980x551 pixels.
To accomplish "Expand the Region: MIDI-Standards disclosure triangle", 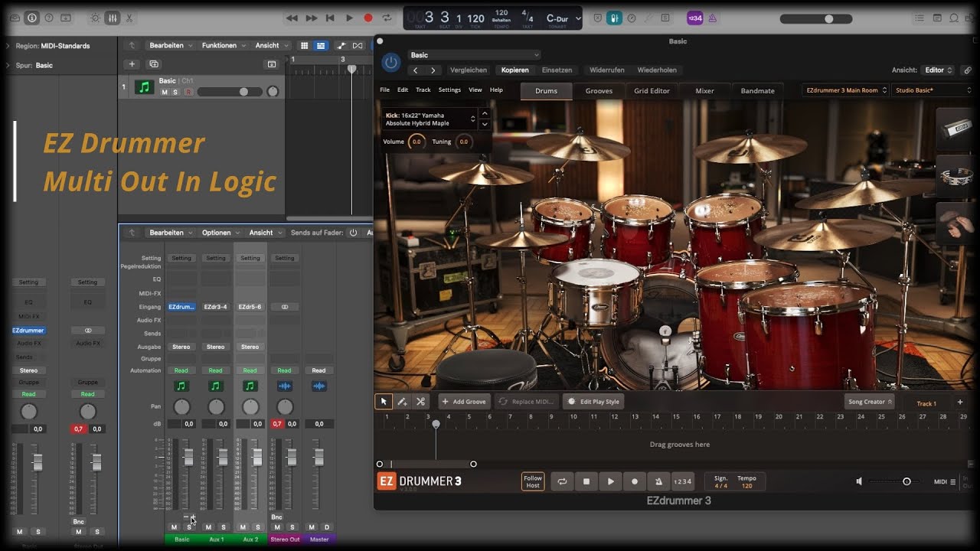I will pos(8,46).
